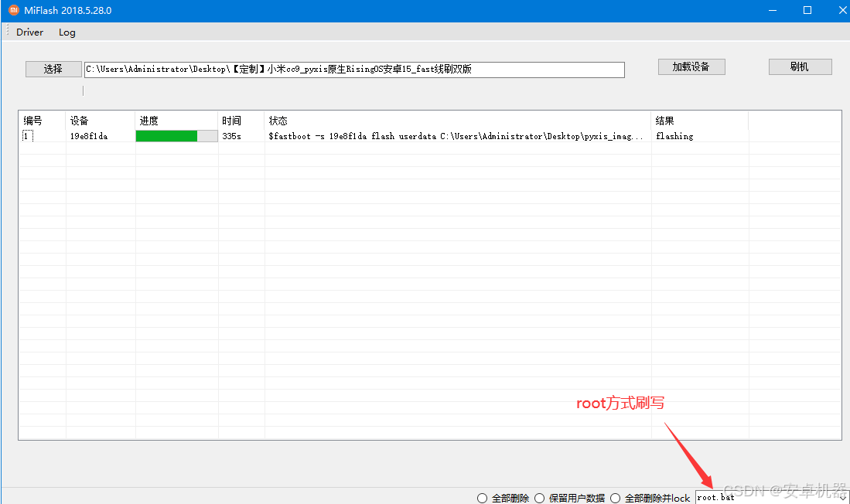Focus the ROM folder path field
850x504 pixels.
354,70
